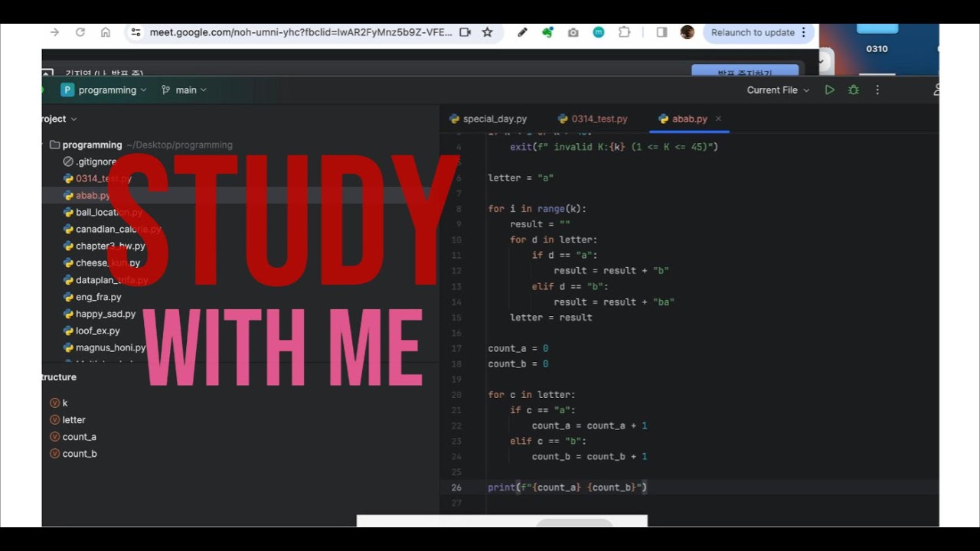Toggle Chrome side panel icon
The width and height of the screenshot is (980, 551).
(661, 32)
